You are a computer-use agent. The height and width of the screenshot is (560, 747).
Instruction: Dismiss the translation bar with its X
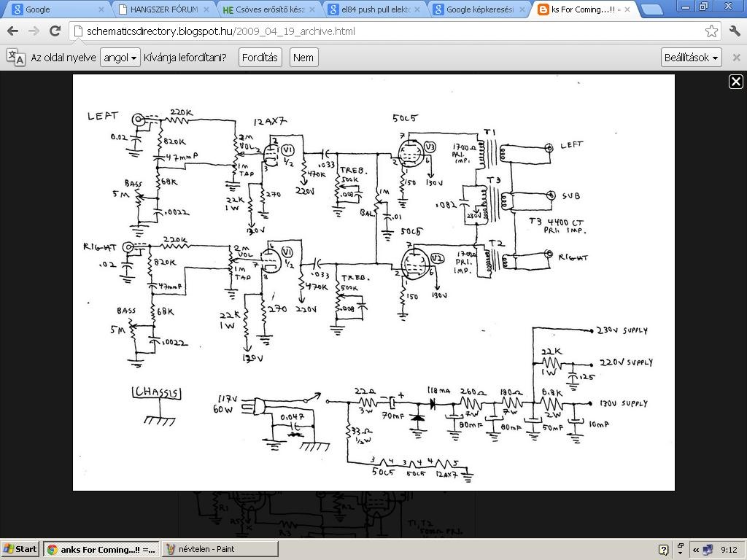tap(736, 58)
